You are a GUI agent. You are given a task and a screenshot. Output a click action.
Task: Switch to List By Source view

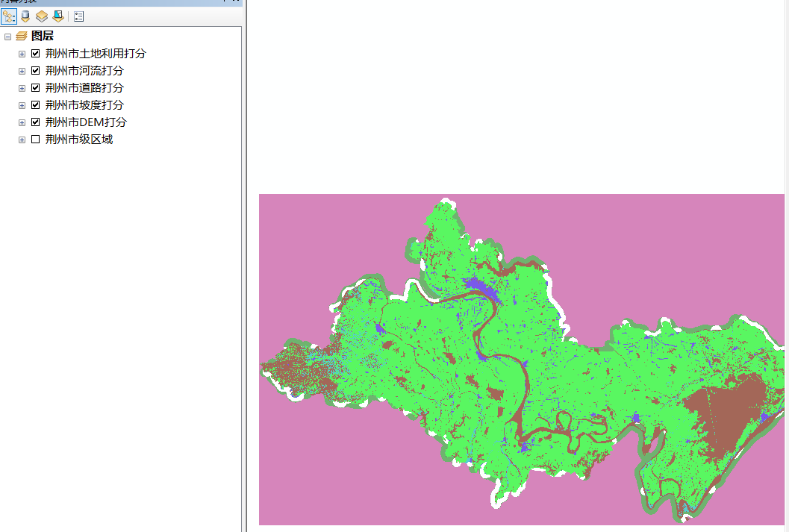coord(25,16)
